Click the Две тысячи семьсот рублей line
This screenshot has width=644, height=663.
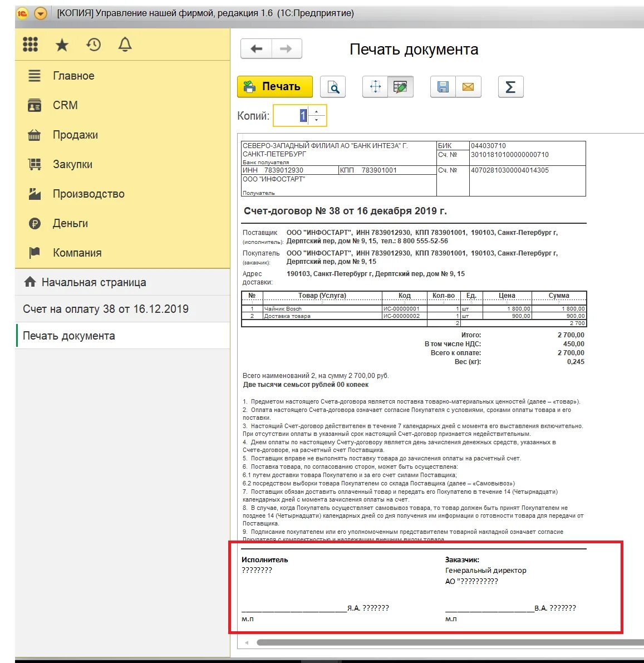coord(306,385)
